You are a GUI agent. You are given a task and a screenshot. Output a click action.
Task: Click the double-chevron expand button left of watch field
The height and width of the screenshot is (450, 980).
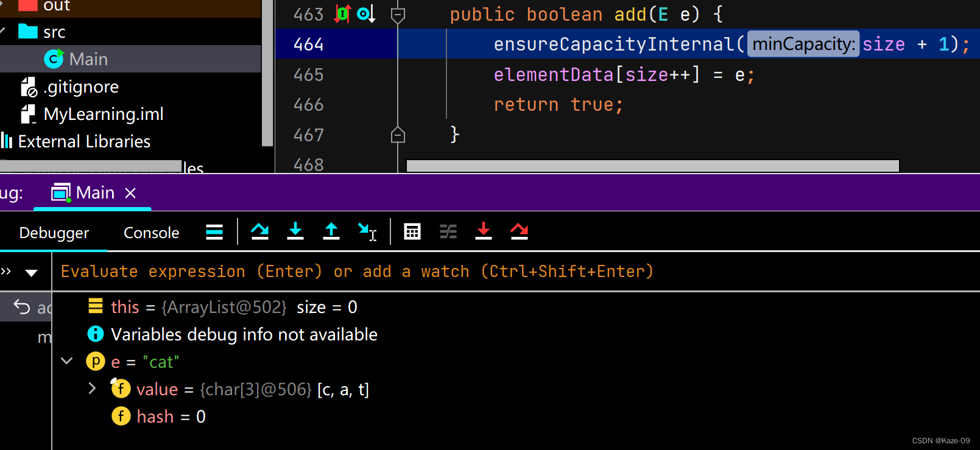click(x=6, y=272)
